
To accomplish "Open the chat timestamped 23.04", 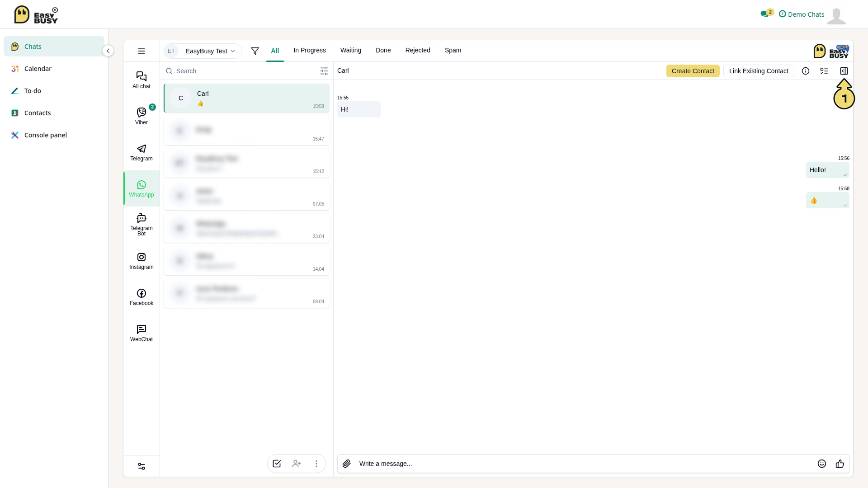I will (x=247, y=228).
